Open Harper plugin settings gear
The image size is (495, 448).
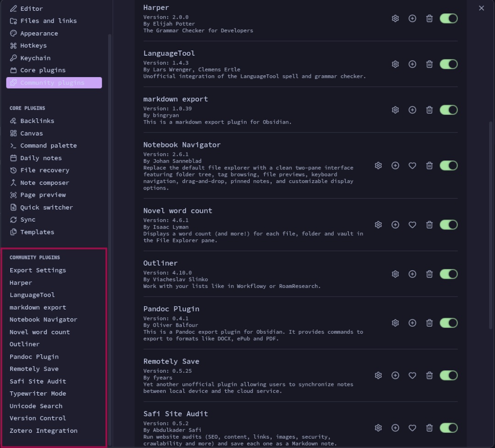pos(395,19)
